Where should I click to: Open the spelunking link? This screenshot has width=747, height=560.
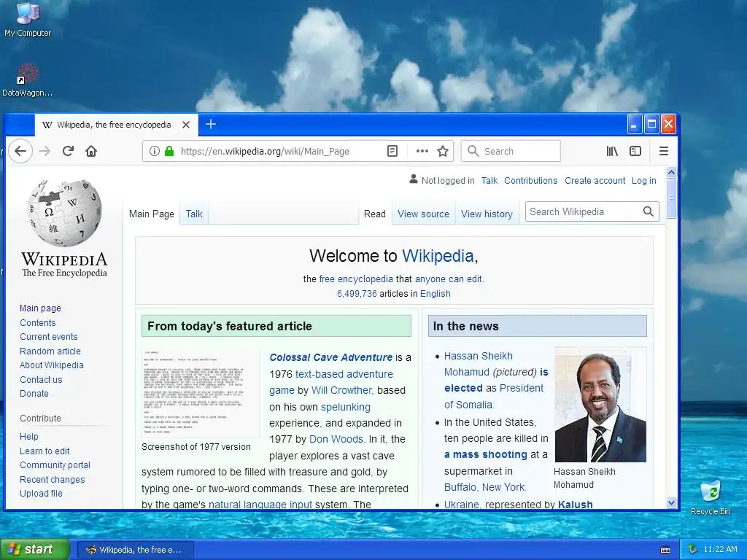click(345, 407)
